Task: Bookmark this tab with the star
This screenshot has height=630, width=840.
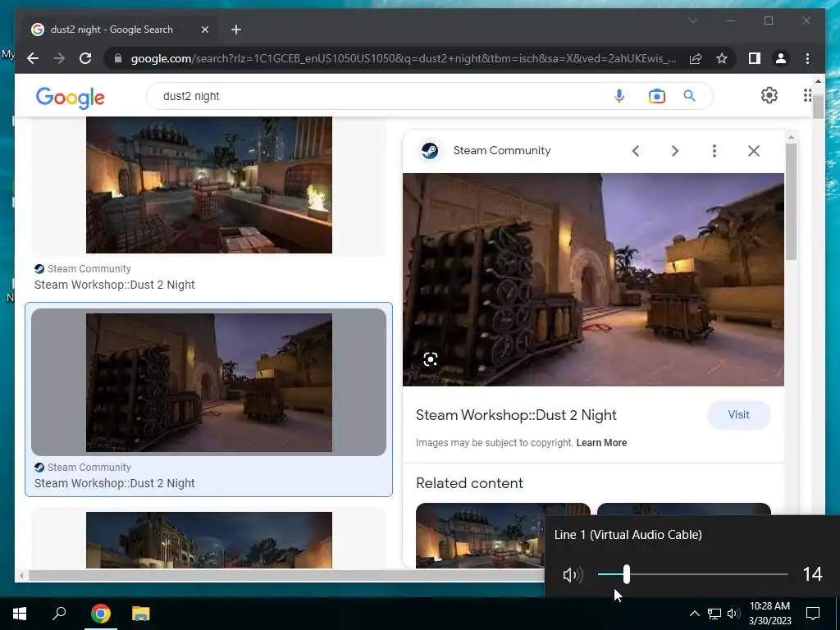Action: pyautogui.click(x=722, y=58)
